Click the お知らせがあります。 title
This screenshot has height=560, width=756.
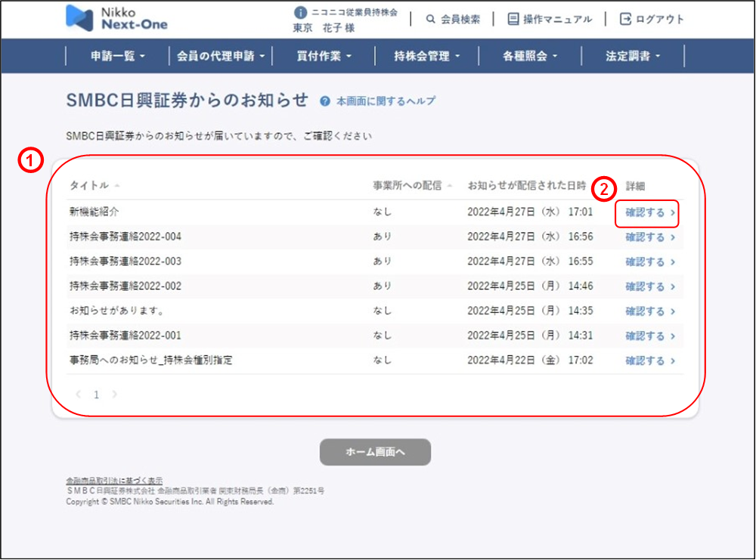click(117, 311)
